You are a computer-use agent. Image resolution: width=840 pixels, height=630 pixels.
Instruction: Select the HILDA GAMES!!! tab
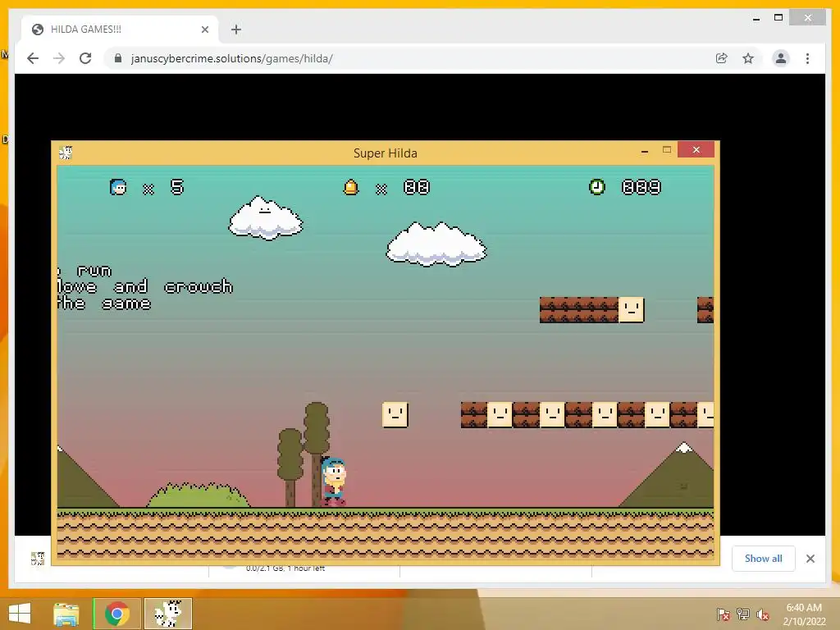[120, 30]
